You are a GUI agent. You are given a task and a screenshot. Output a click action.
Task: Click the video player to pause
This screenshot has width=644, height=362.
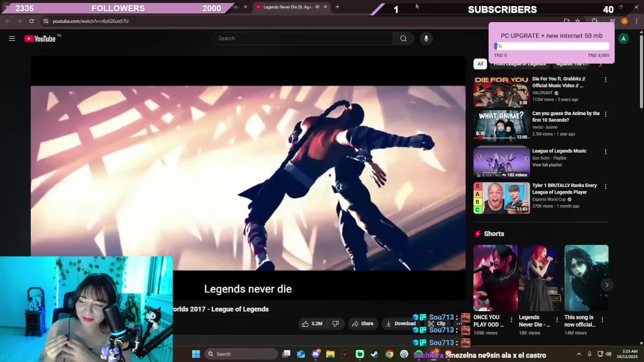[x=248, y=178]
